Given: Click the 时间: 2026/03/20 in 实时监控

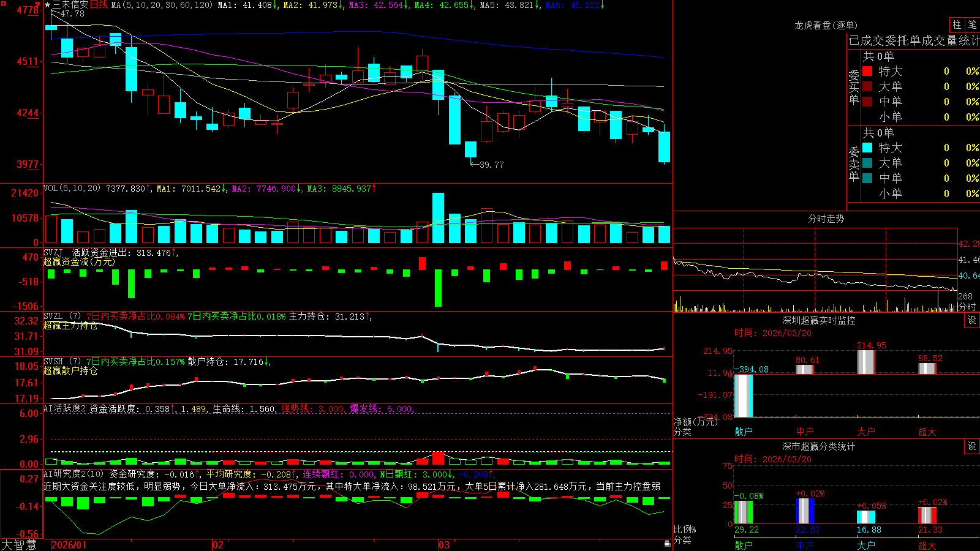Looking at the screenshot, I should click(x=773, y=333).
